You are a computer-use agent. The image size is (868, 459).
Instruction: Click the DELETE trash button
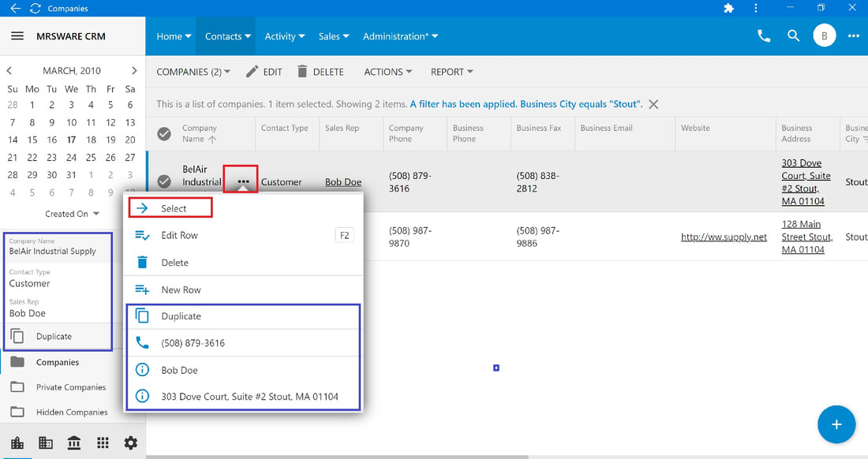click(320, 72)
